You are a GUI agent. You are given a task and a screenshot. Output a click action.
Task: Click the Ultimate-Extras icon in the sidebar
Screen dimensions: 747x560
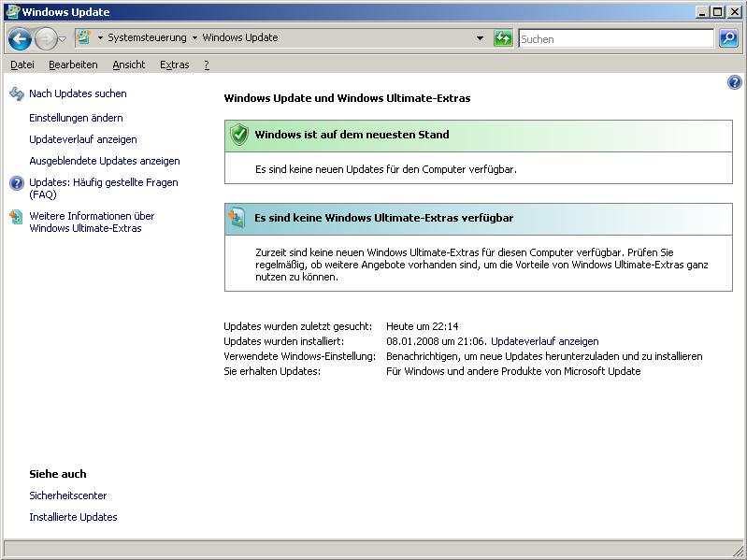[16, 217]
